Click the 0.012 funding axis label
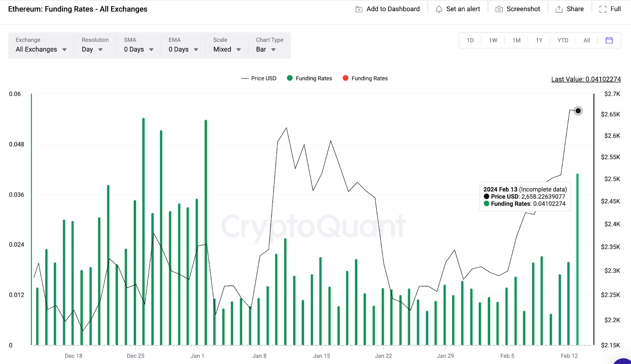 pyautogui.click(x=17, y=295)
